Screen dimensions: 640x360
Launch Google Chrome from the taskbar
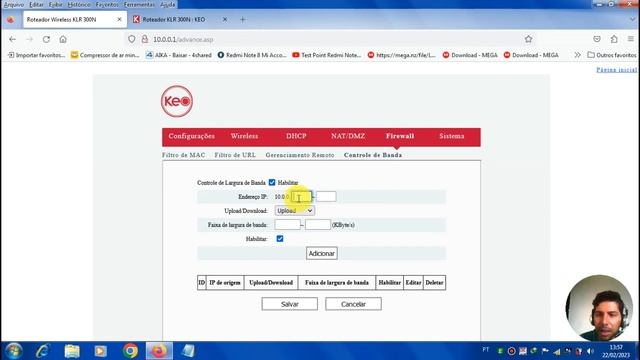[130, 351]
